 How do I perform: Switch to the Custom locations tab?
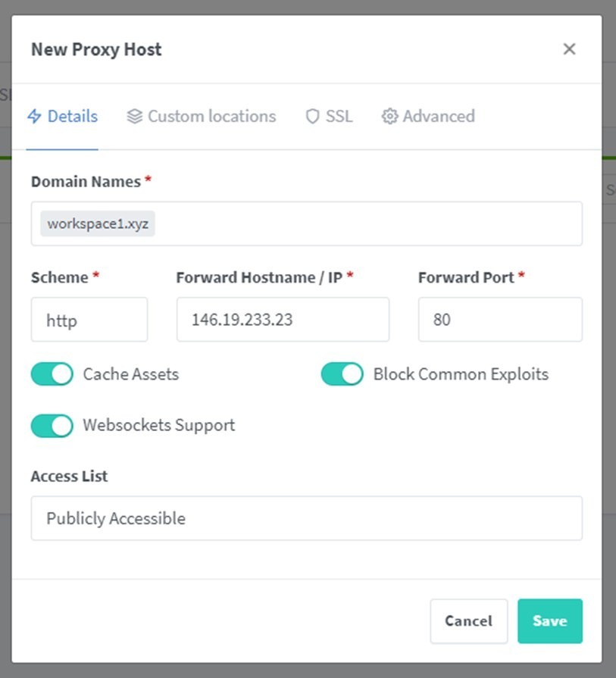(x=202, y=117)
